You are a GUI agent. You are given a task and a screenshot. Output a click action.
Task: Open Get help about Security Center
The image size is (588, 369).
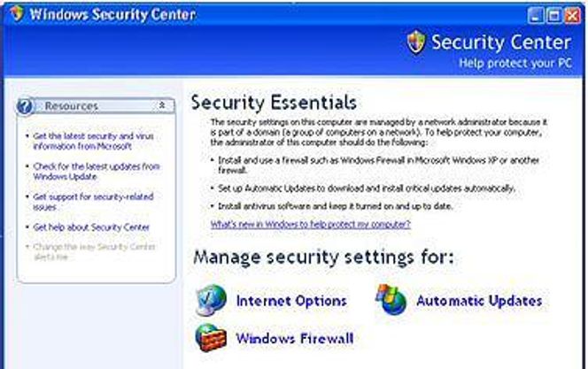coord(91,227)
